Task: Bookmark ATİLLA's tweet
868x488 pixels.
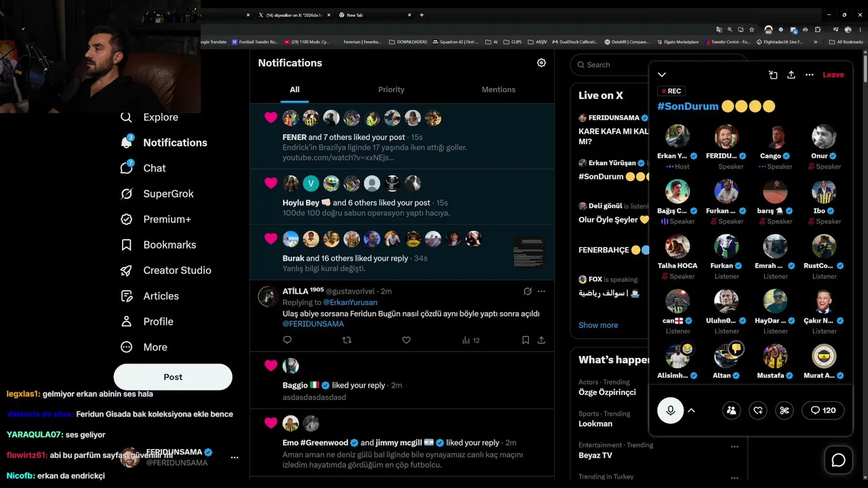Action: [x=526, y=340]
